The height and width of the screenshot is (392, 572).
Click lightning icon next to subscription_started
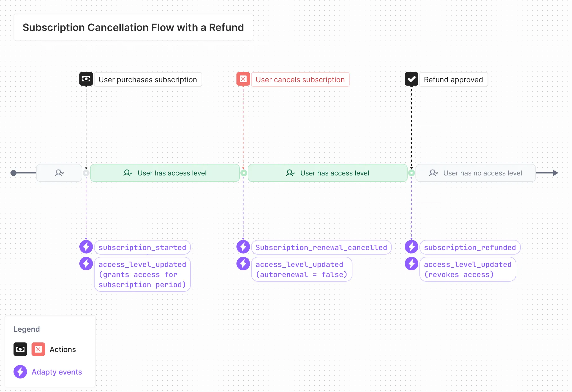tap(86, 247)
